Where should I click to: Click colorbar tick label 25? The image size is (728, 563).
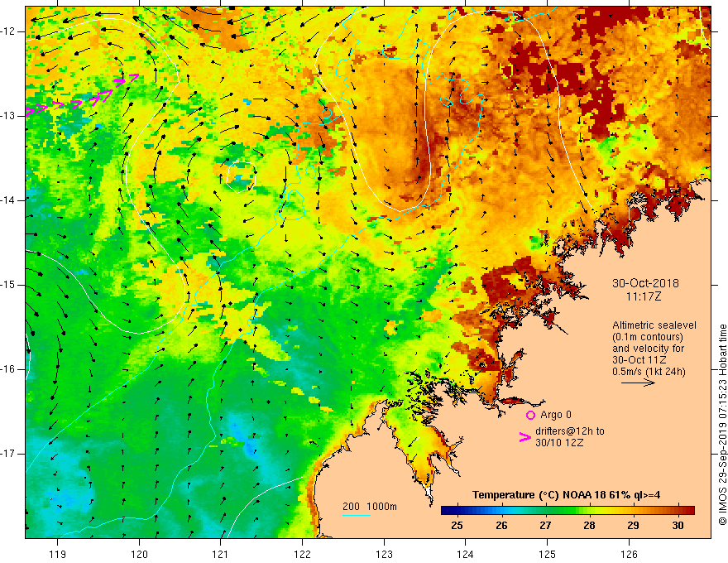457,526
